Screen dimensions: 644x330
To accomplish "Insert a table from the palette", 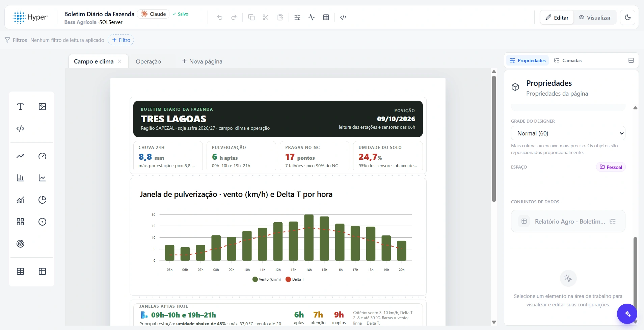I will click(x=20, y=272).
